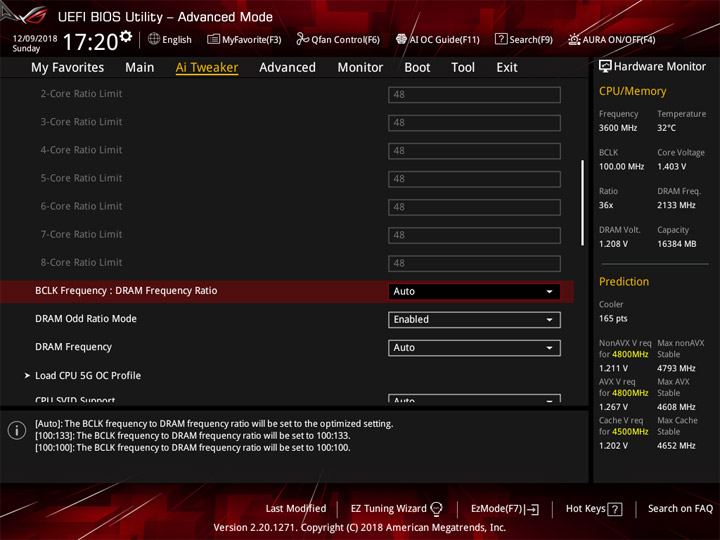Image resolution: width=720 pixels, height=540 pixels.
Task: Go to the Exit tab
Action: click(x=507, y=68)
